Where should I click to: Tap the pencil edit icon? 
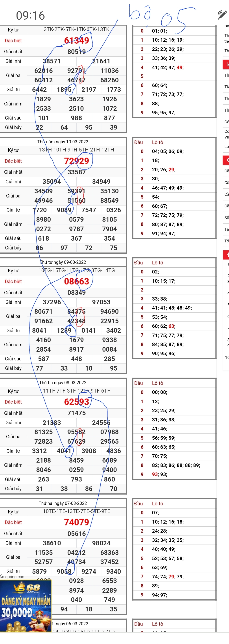(222, 15)
